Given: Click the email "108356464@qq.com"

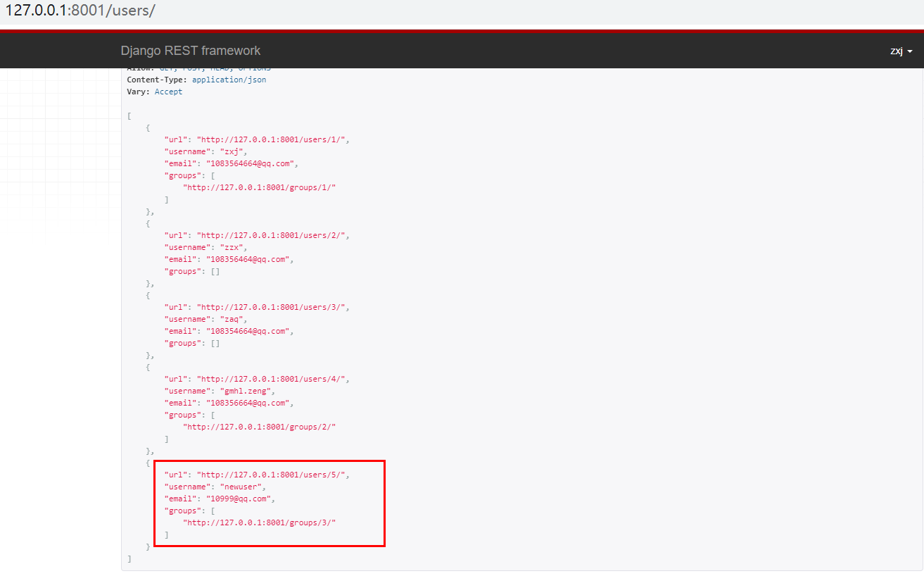Looking at the screenshot, I should [247, 259].
